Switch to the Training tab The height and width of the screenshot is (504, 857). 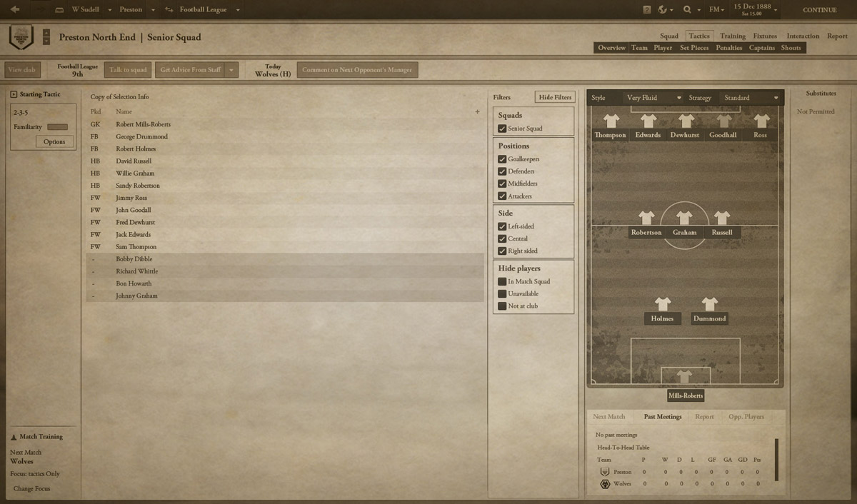(733, 36)
